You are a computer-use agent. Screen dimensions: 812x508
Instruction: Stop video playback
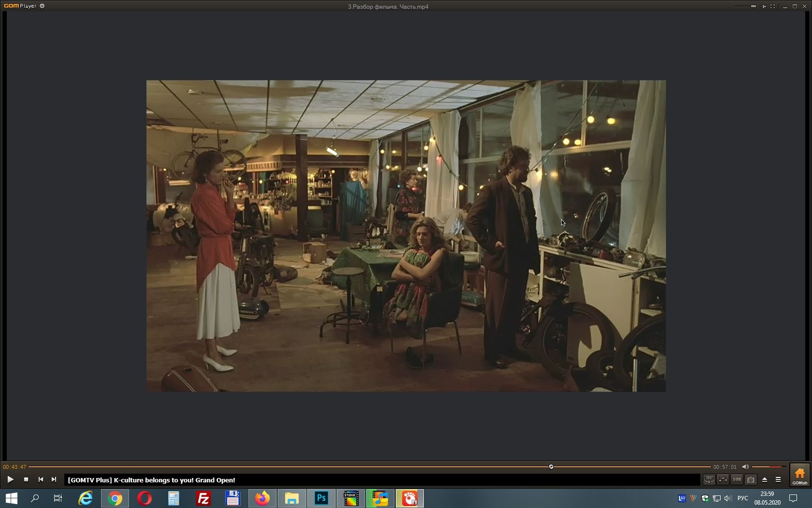tap(26, 479)
